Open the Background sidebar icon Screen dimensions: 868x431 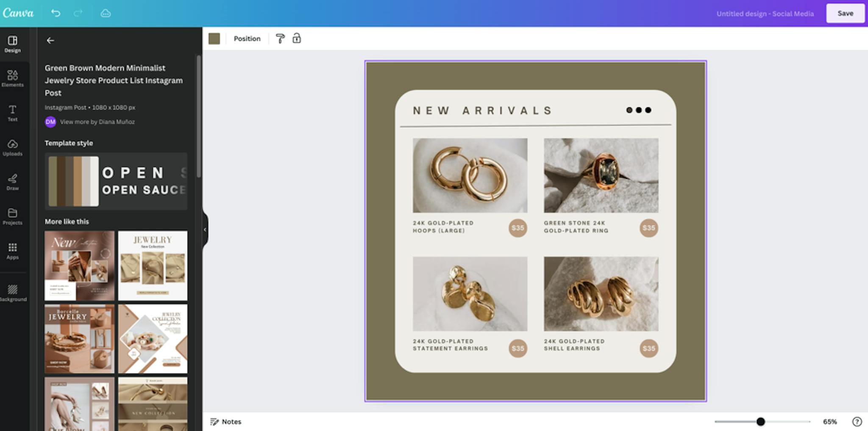13,293
